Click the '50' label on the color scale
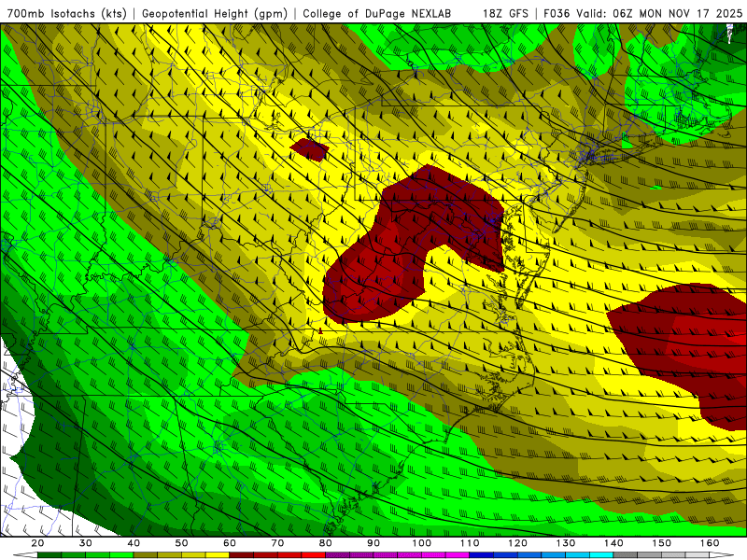Viewport: 747px width, 560px height. [x=181, y=543]
